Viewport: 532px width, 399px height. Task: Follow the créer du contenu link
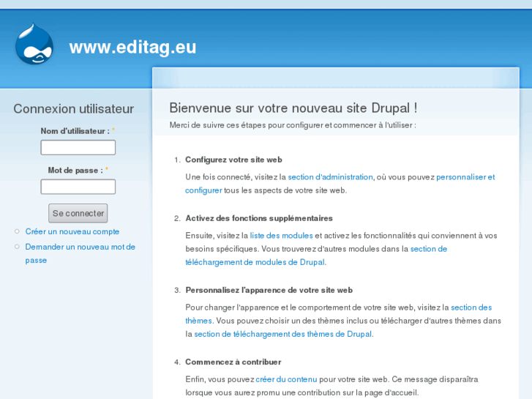click(286, 379)
